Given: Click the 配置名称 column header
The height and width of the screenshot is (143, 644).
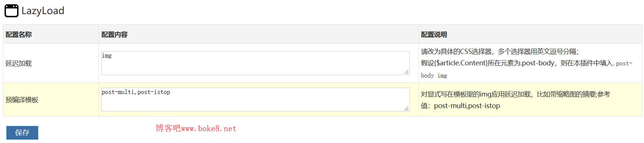Looking at the screenshot, I should (x=19, y=35).
